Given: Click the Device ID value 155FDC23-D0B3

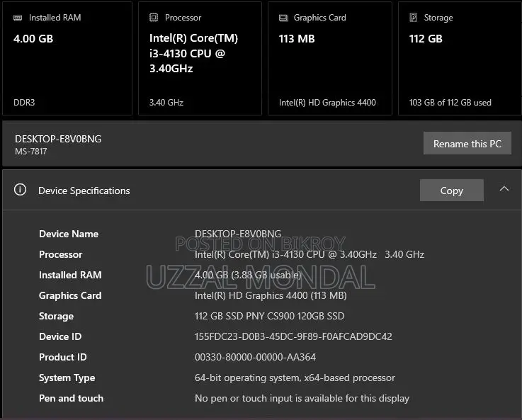Looking at the screenshot, I should pyautogui.click(x=293, y=336).
